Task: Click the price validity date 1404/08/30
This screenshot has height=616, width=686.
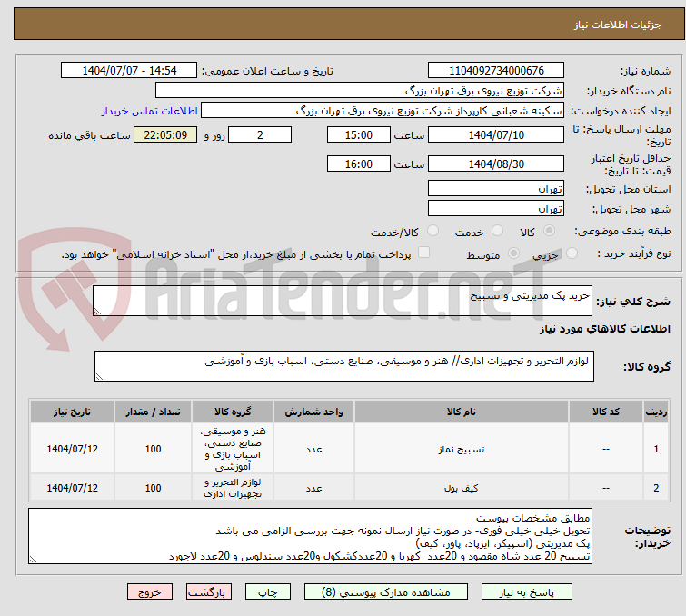Action: (x=496, y=164)
